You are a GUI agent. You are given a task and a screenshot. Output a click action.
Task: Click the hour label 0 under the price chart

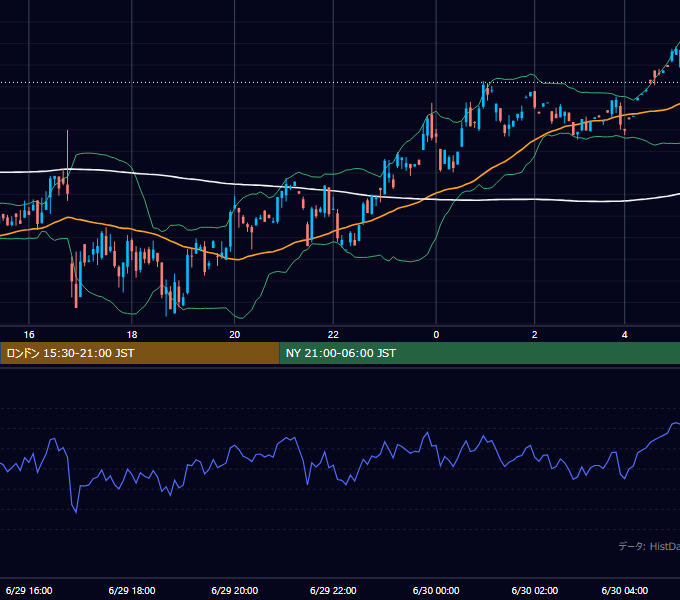tap(436, 335)
